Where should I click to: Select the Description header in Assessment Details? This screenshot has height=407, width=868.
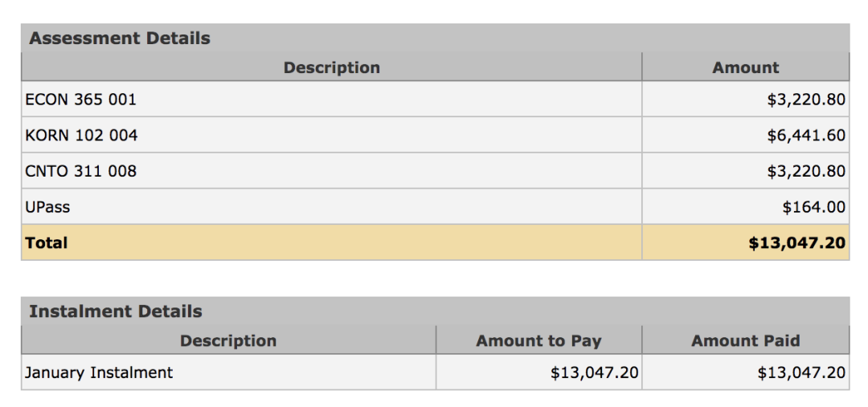[331, 68]
